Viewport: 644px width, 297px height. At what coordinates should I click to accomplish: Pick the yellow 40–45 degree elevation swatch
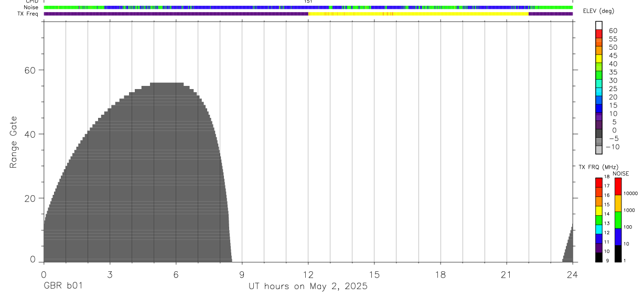point(599,59)
